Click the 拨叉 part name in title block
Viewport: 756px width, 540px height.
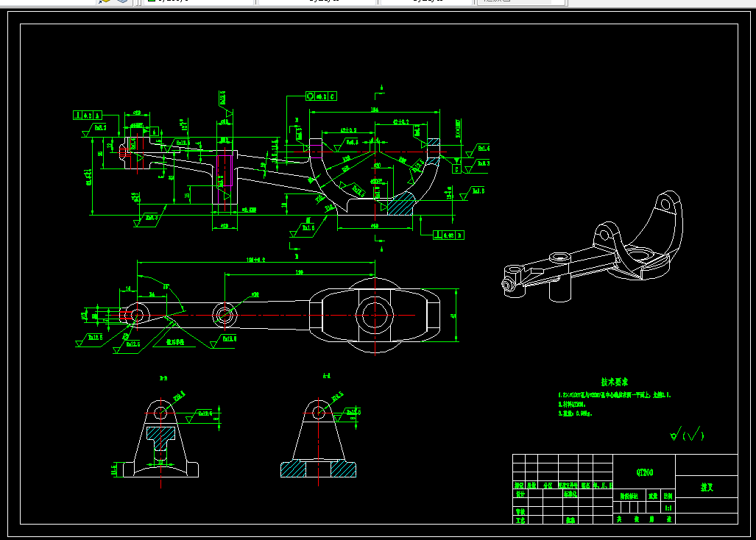[x=707, y=487]
